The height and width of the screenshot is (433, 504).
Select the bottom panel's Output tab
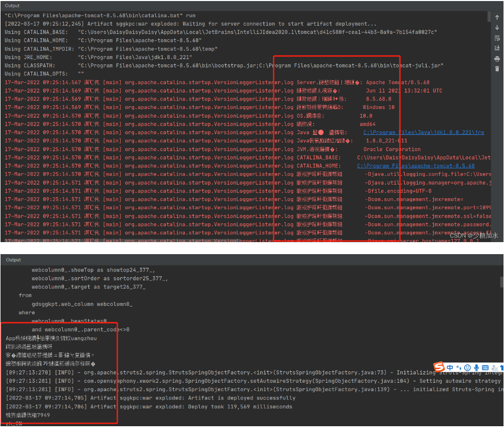(x=13, y=260)
